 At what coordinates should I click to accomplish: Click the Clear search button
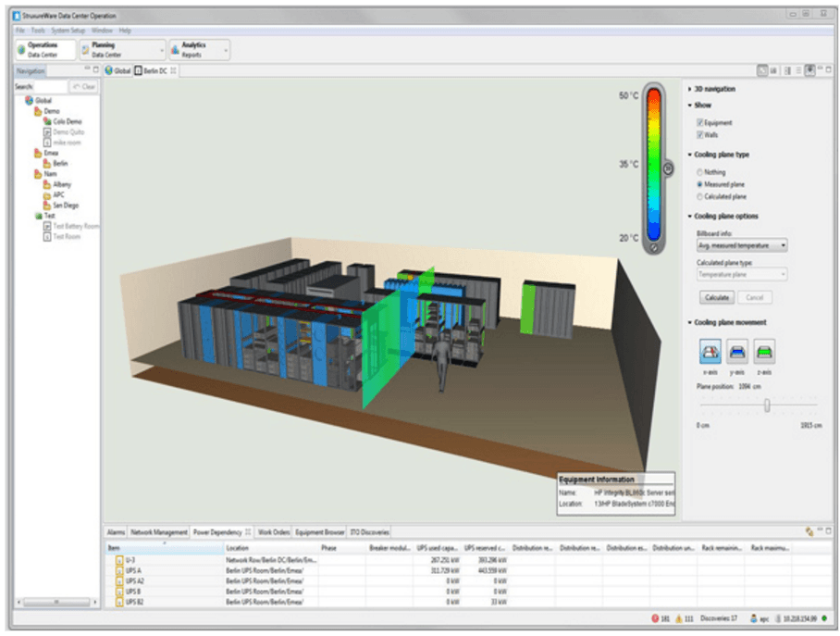pos(84,86)
